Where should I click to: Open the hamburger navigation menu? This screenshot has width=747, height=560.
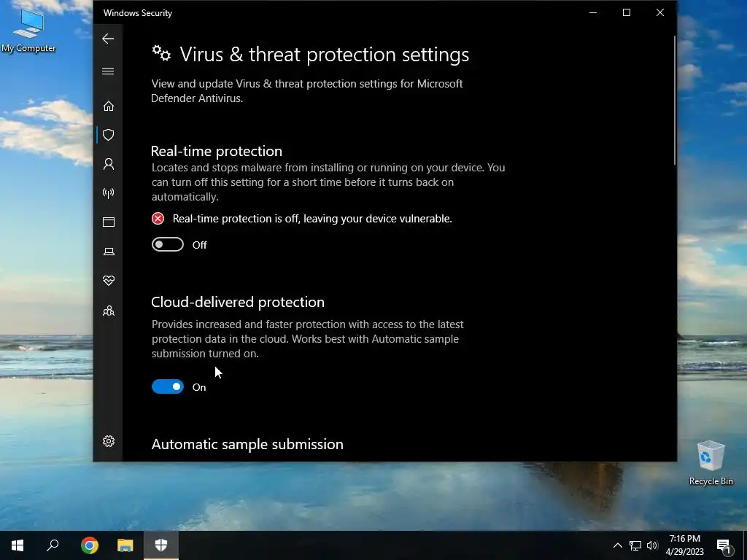(x=108, y=71)
